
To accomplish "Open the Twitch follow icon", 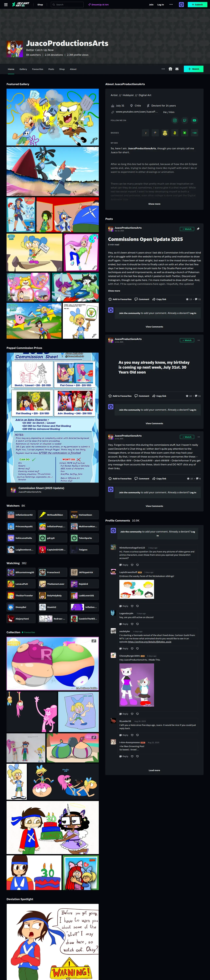I will pyautogui.click(x=184, y=120).
